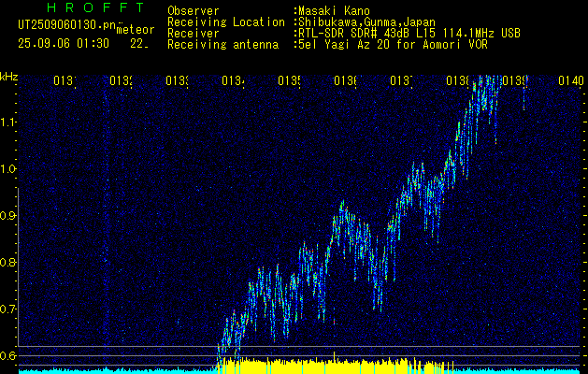This screenshot has height=374, width=588.
Task: Click the Receiving Location label
Action: [226, 22]
